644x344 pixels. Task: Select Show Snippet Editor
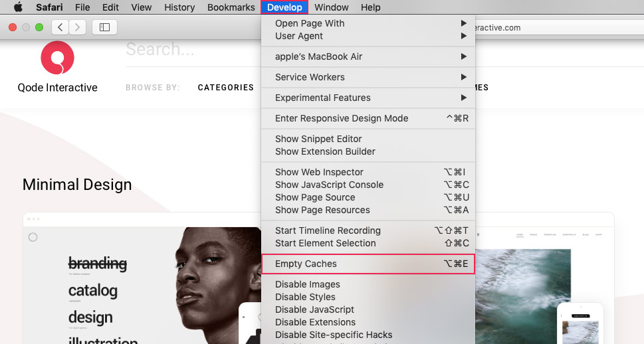point(368,139)
